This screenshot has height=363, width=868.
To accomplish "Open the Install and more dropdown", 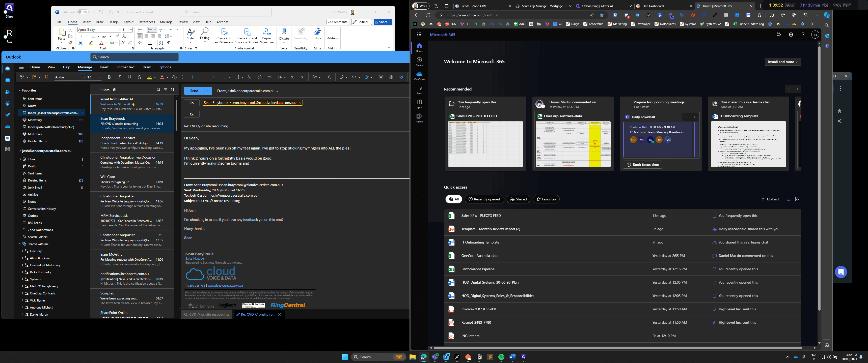I will pyautogui.click(x=783, y=62).
